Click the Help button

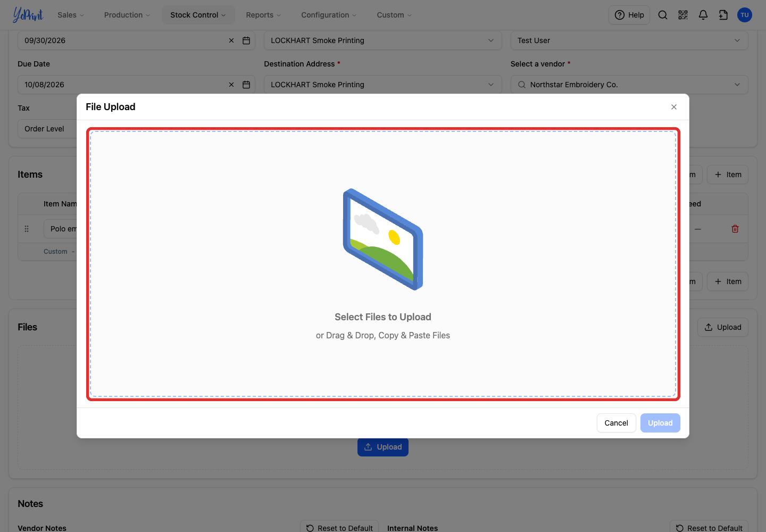click(629, 15)
